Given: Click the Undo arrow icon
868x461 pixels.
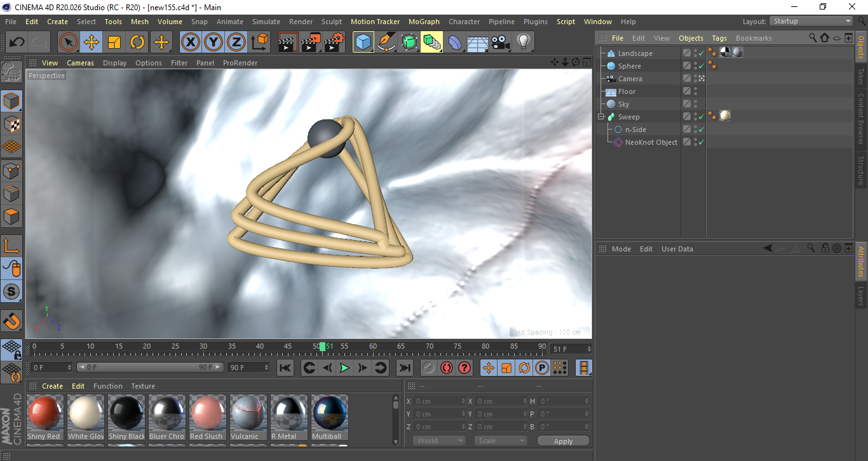Looking at the screenshot, I should click(17, 43).
